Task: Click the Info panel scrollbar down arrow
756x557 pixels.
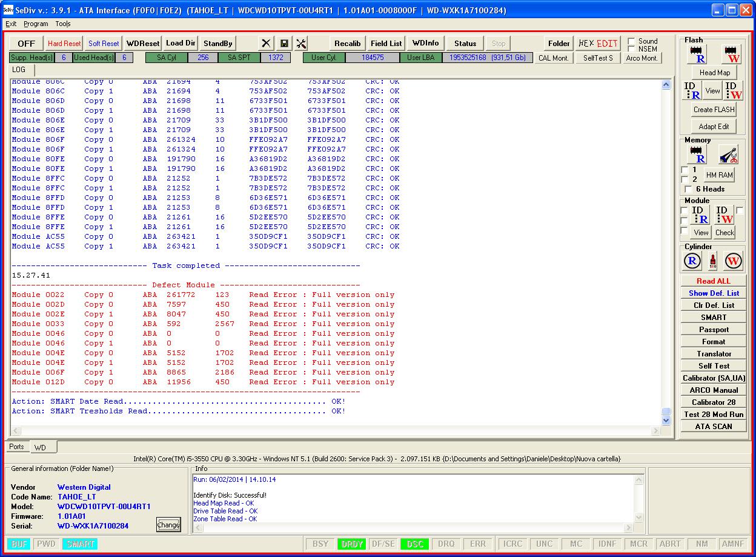Action: 638,518
